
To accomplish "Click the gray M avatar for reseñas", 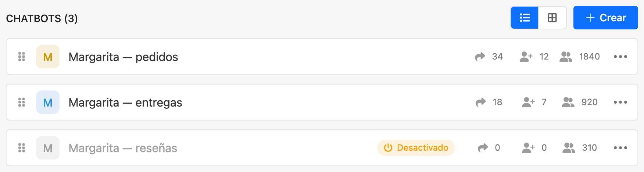I will 48,148.
